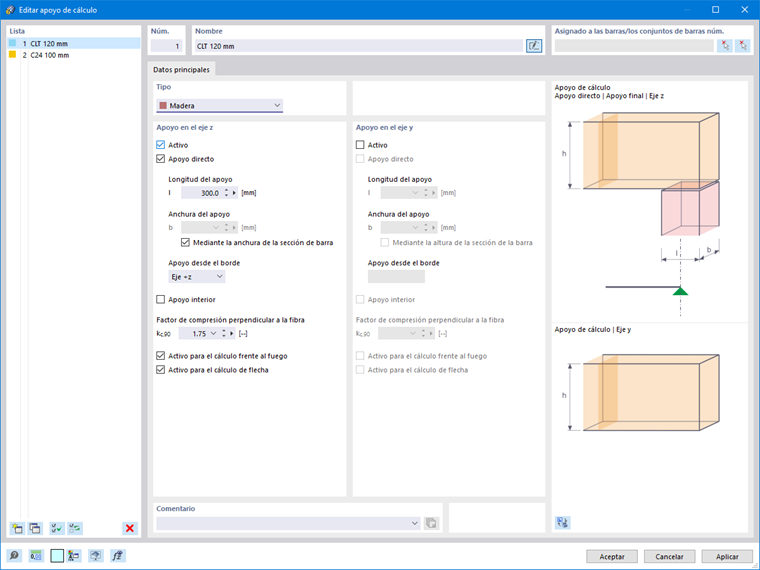Image resolution: width=760 pixels, height=570 pixels.
Task: Close the dialog with title bar X
Action: tap(744, 10)
